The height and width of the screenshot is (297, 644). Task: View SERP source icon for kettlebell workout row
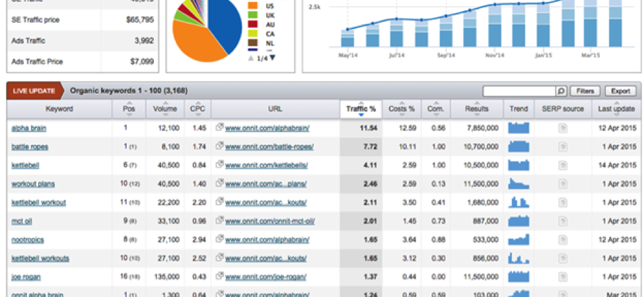[563, 203]
